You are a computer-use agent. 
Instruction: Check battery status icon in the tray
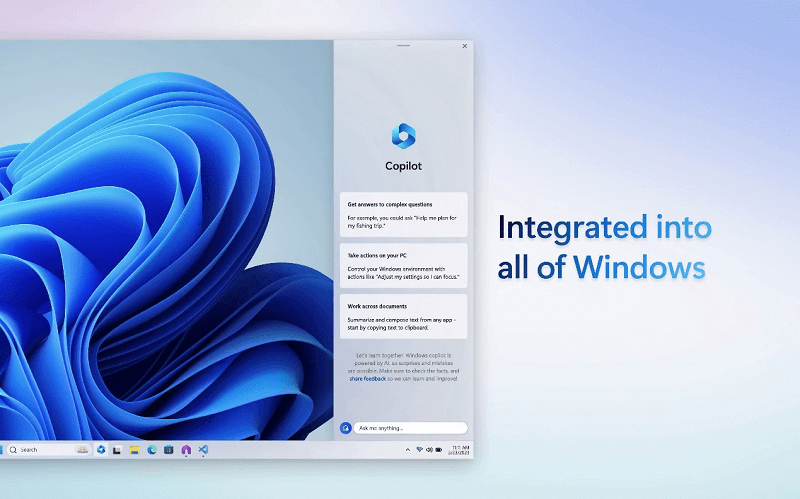pos(439,450)
